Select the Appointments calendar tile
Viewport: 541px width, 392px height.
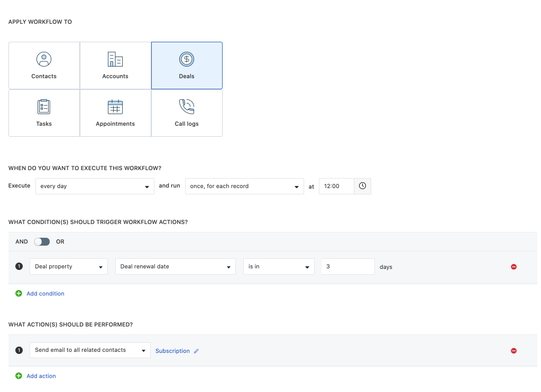pyautogui.click(x=115, y=113)
